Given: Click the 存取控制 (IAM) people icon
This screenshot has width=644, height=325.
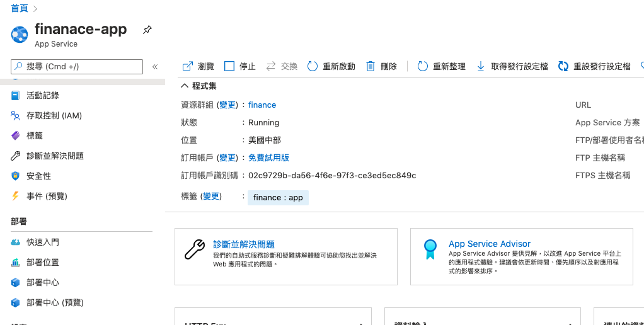Looking at the screenshot, I should tap(15, 116).
